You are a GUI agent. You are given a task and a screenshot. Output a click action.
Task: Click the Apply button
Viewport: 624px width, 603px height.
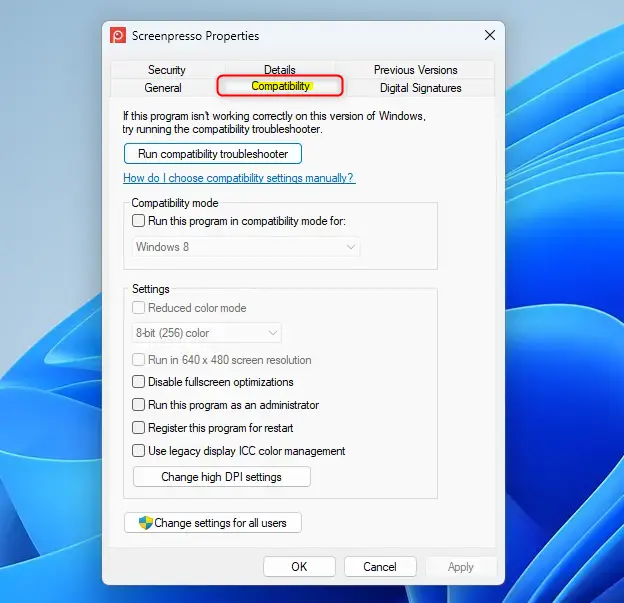[460, 566]
